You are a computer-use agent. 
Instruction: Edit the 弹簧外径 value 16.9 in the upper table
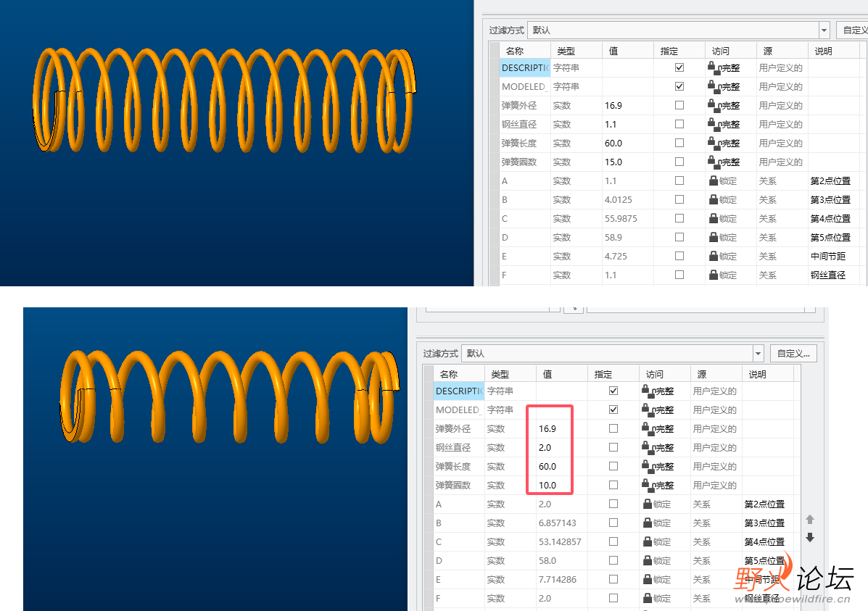[x=628, y=105]
